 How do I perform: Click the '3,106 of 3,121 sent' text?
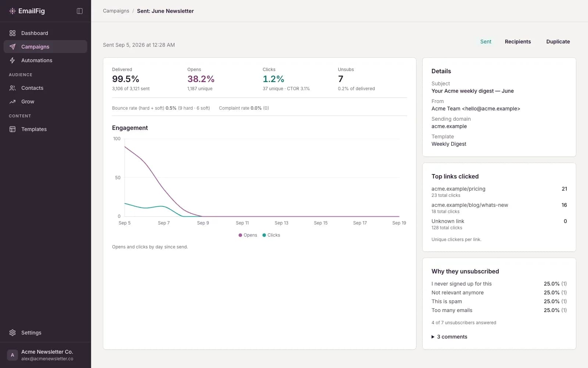[131, 89]
